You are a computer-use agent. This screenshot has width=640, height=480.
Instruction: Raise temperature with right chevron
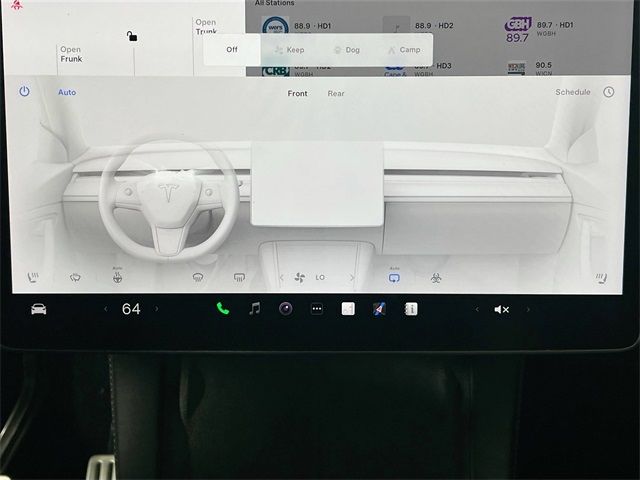157,309
